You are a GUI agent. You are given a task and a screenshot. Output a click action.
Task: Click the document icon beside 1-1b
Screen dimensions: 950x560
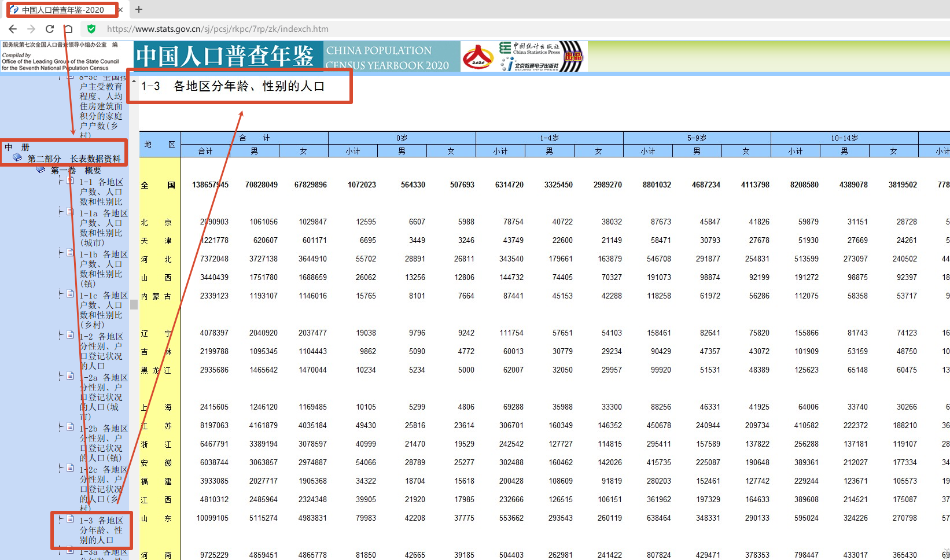point(70,253)
